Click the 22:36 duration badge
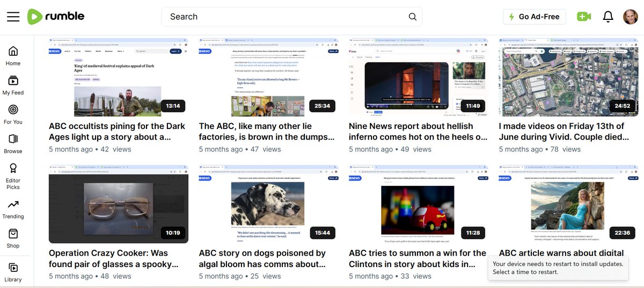The height and width of the screenshot is (288, 644). coord(622,233)
